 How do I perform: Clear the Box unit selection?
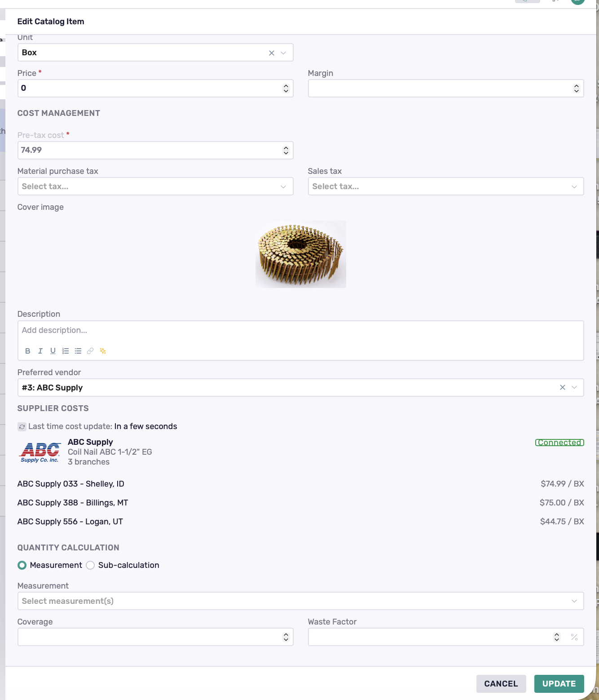pos(272,53)
